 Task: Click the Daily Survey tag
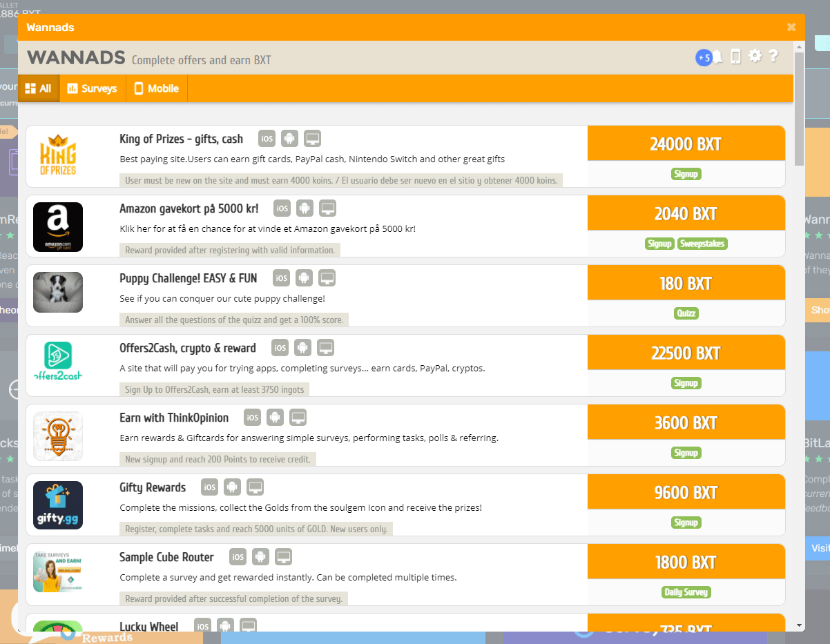click(x=686, y=592)
